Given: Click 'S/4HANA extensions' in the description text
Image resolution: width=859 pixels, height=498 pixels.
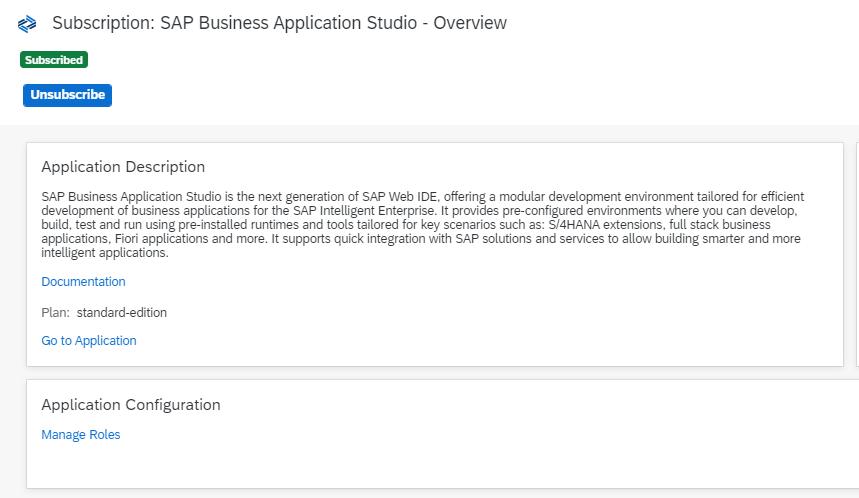Looking at the screenshot, I should click(605, 225).
